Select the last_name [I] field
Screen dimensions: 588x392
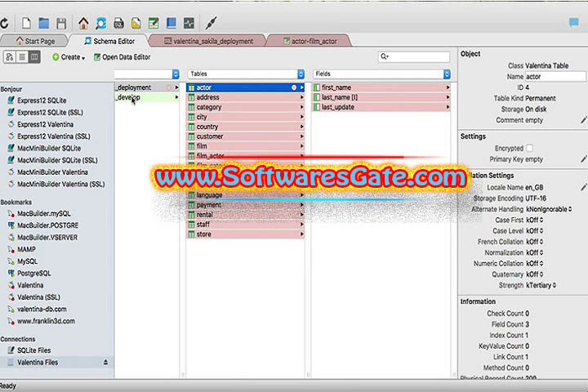[381, 97]
